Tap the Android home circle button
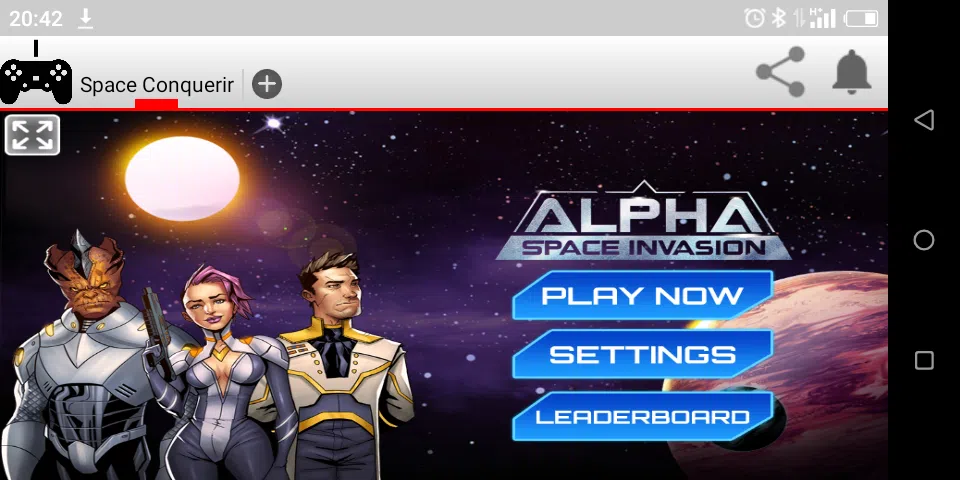Viewport: 960px width, 480px height. click(924, 240)
